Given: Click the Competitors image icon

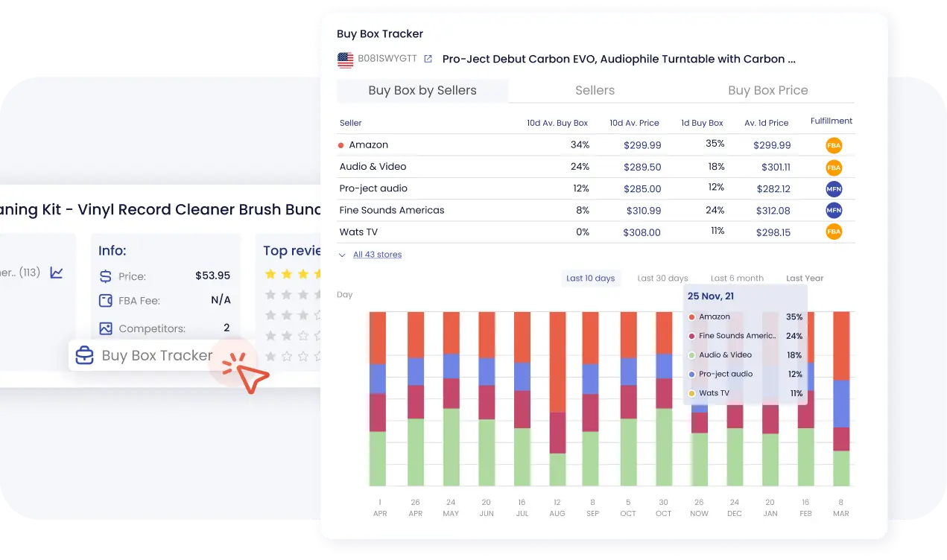Looking at the screenshot, I should tap(106, 328).
